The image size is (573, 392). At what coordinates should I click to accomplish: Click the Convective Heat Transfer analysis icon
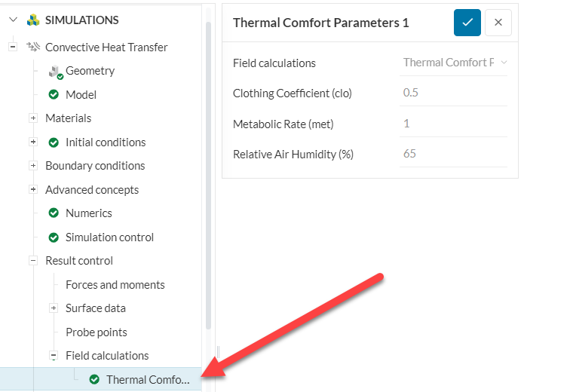point(33,47)
